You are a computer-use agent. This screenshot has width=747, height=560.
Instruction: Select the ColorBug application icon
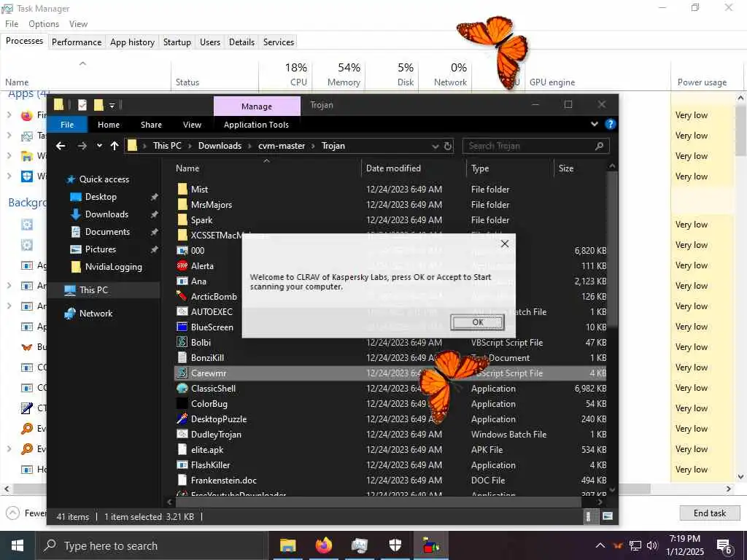[x=182, y=404]
